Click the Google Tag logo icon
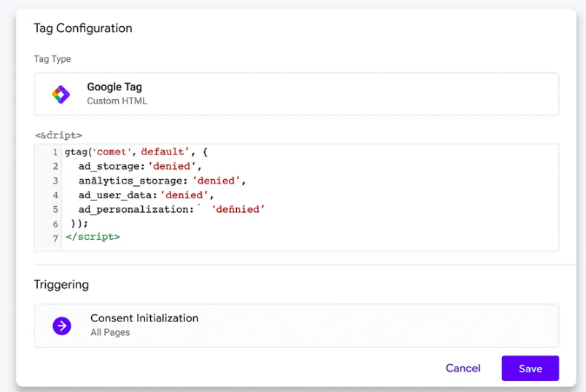This screenshot has width=586, height=392. tap(60, 94)
